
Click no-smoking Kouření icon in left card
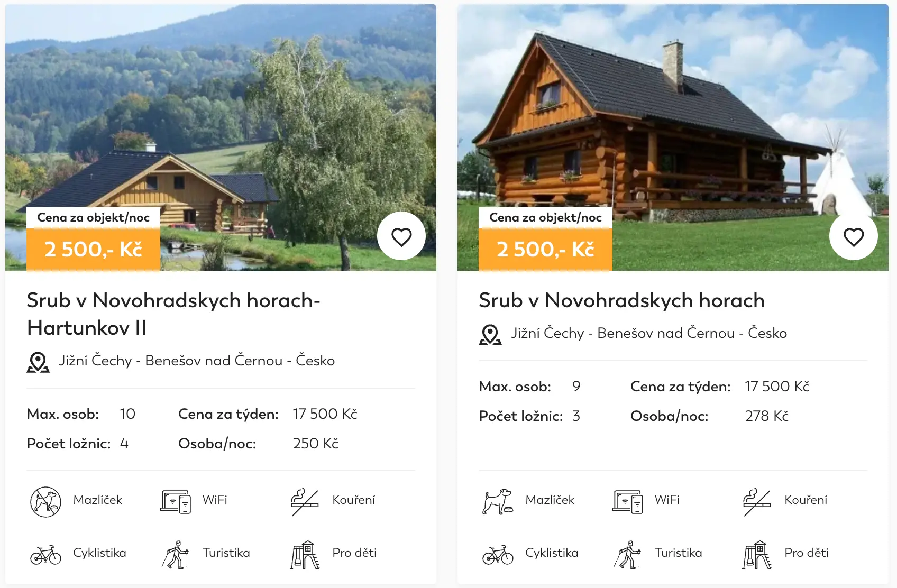click(x=305, y=502)
